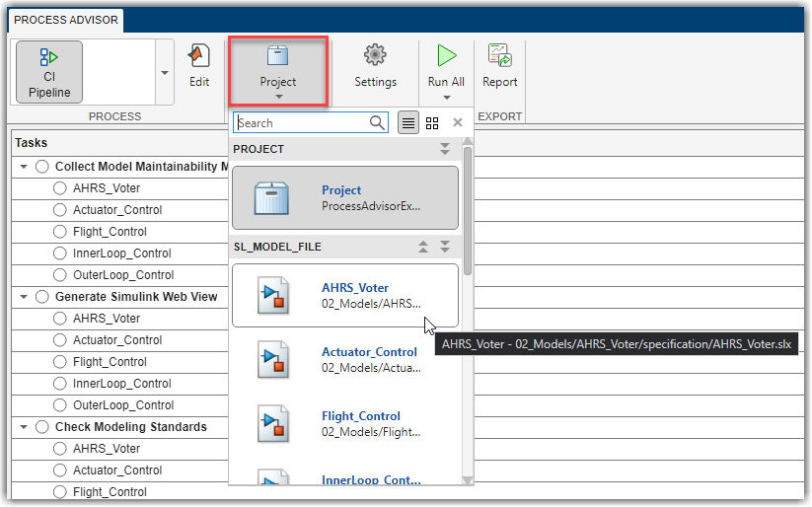Open the PROCESS ADVISOR tab
Screen dimensions: 812x507
67,20
